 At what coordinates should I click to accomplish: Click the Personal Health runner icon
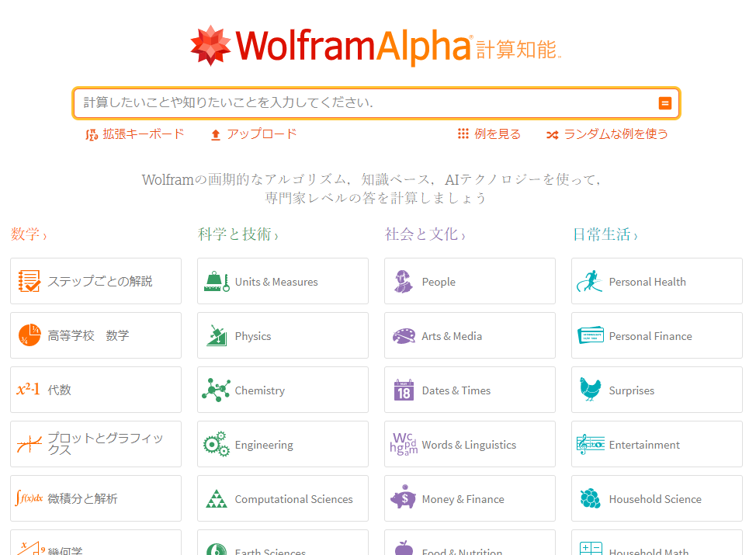click(x=590, y=281)
